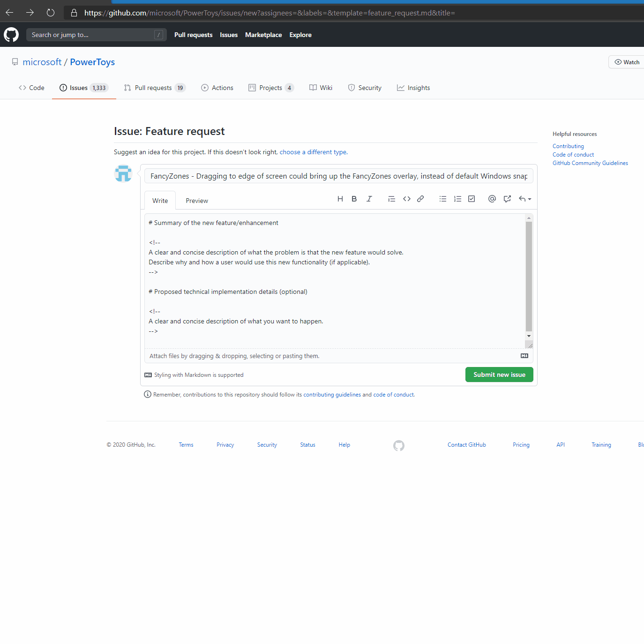Open saved replies dropdown
644x644 pixels.
tap(525, 199)
